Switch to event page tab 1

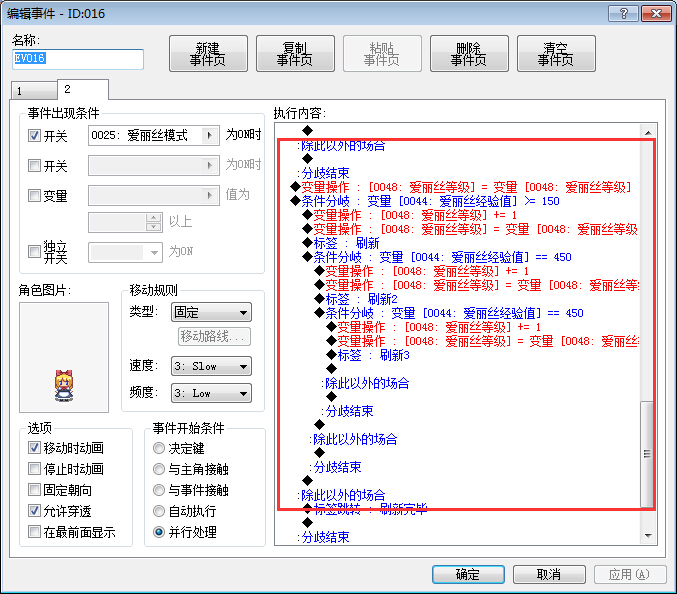tap(34, 91)
